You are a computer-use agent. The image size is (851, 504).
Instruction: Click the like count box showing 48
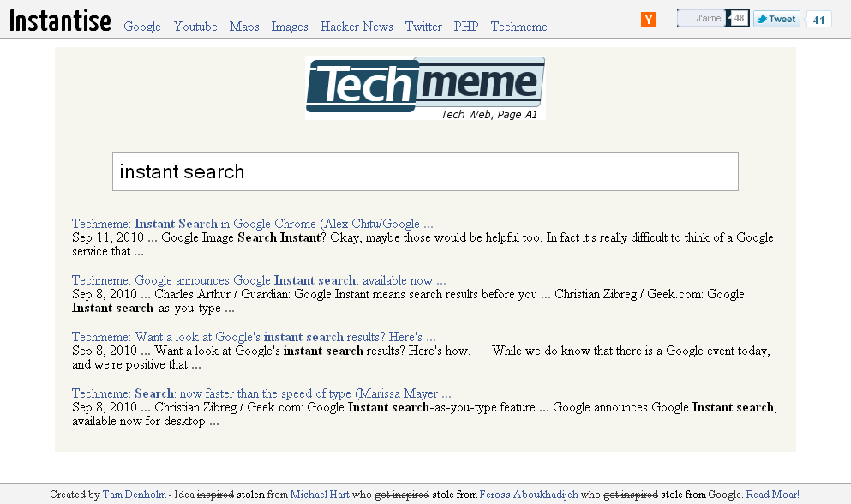tap(738, 19)
